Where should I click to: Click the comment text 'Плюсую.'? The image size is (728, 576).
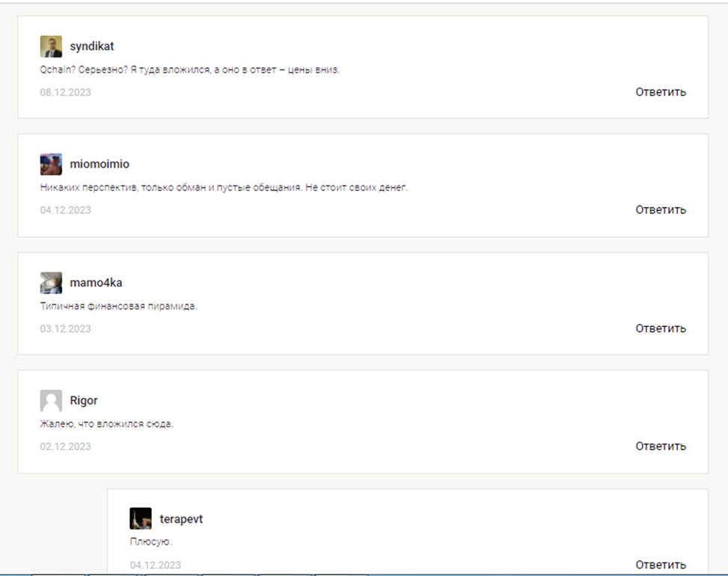(x=151, y=542)
